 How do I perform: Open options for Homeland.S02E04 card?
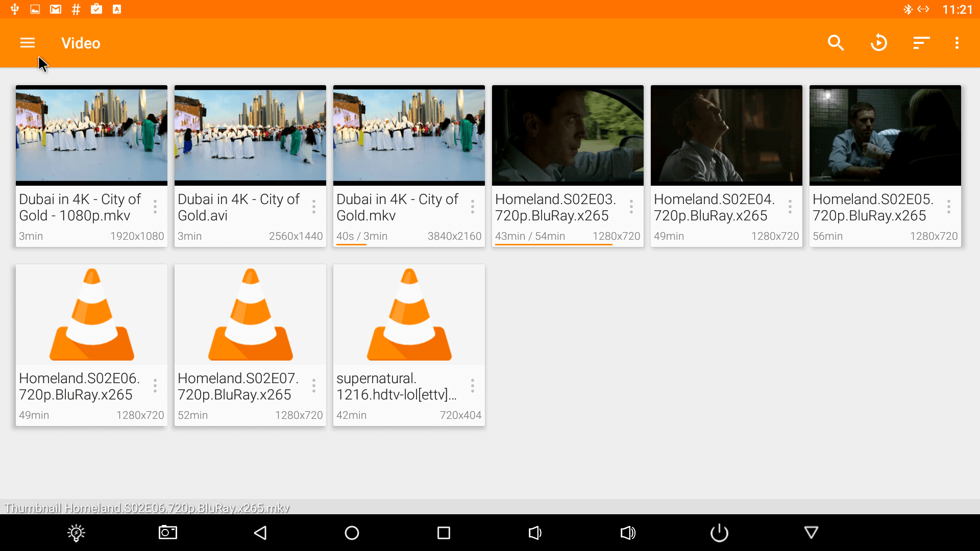pyautogui.click(x=790, y=207)
